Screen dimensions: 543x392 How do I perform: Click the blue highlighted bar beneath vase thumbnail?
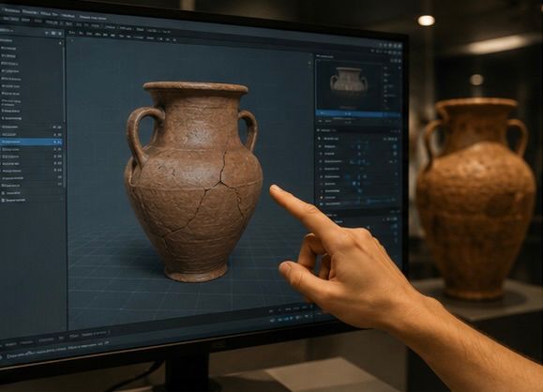358,113
